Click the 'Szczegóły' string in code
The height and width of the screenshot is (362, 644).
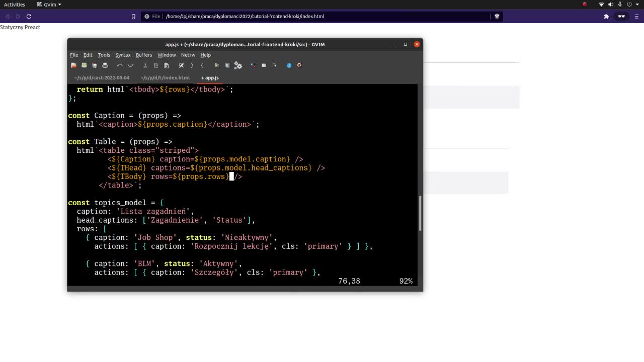point(214,273)
